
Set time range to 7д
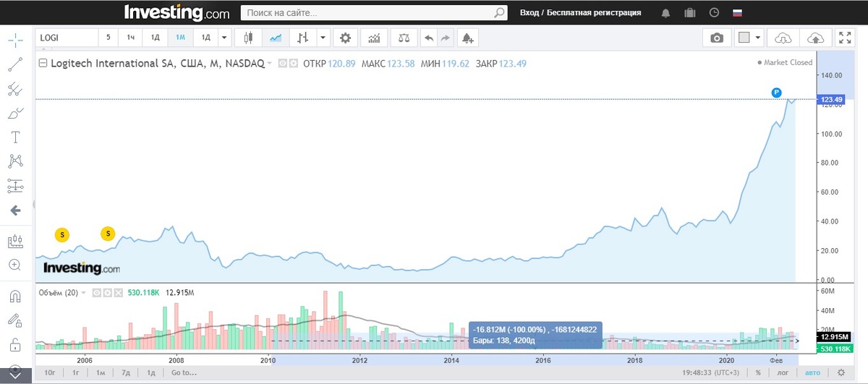[x=126, y=372]
